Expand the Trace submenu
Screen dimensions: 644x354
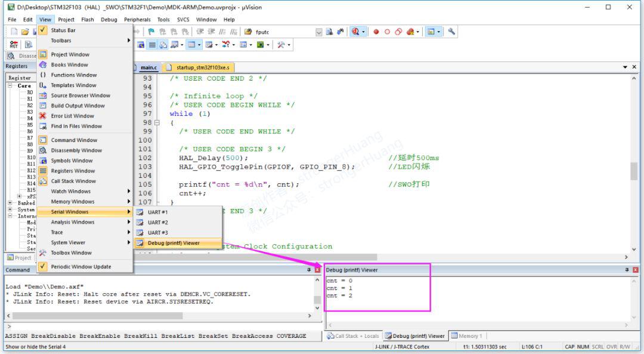[85, 232]
